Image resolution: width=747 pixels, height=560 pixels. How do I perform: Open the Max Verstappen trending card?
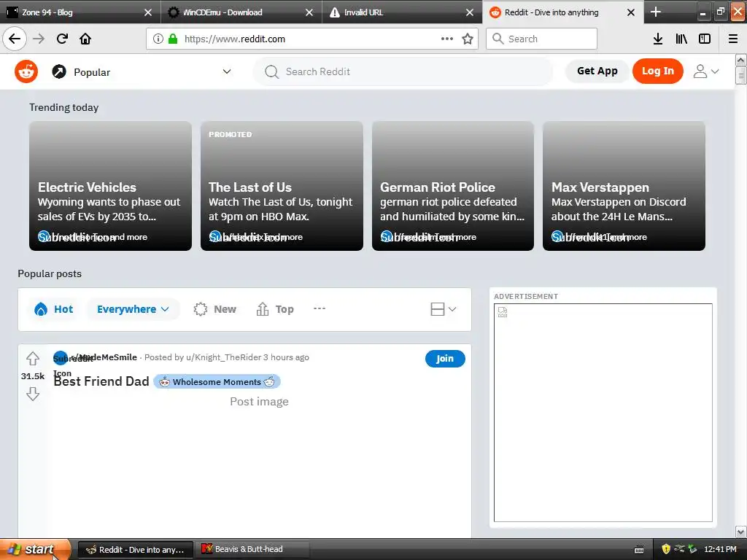click(624, 186)
